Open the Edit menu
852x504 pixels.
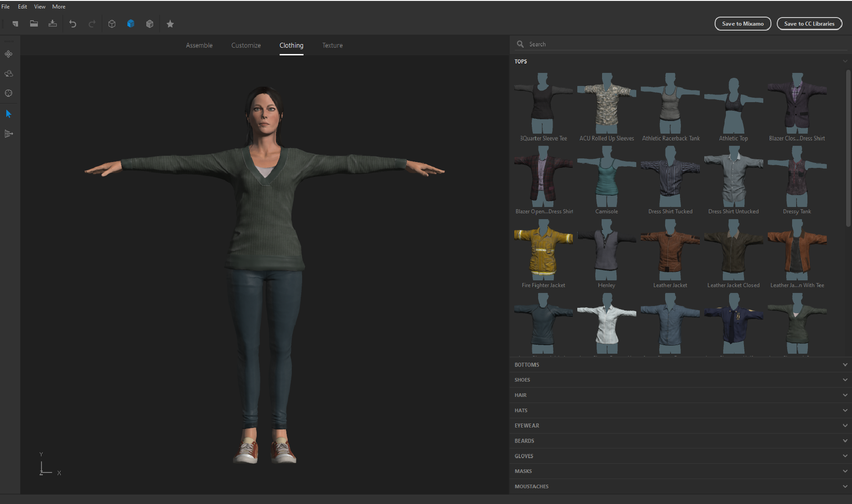coord(23,7)
